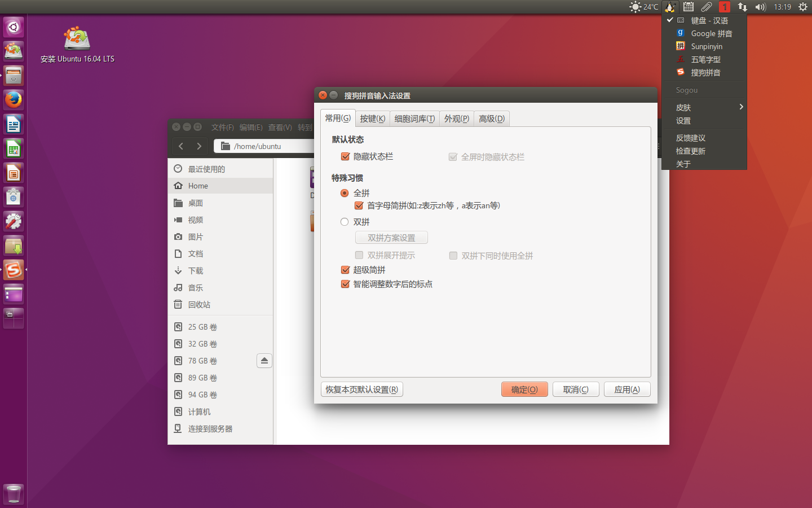Toggle the 双拼下同时使用全拼 checkbox
Image resolution: width=812 pixels, height=508 pixels.
453,256
